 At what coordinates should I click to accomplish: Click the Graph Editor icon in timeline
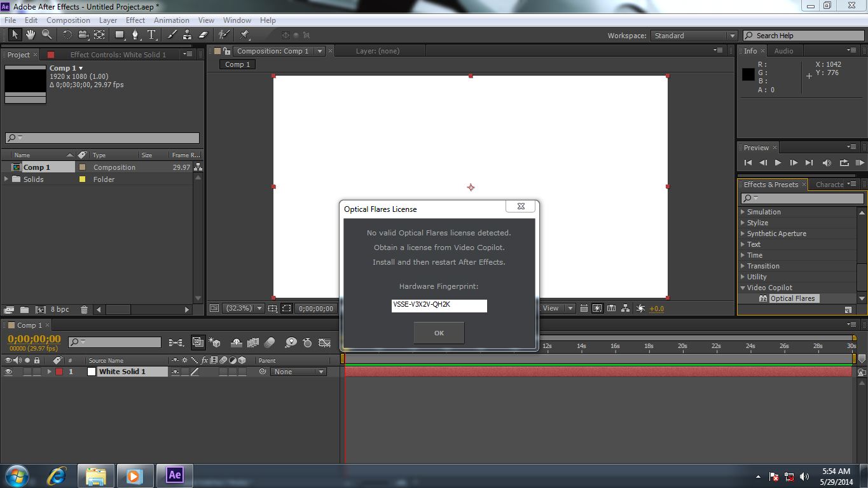point(324,342)
